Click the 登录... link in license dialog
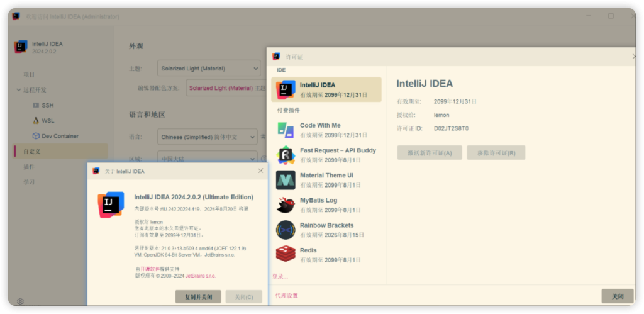The image size is (644, 314). tap(280, 277)
